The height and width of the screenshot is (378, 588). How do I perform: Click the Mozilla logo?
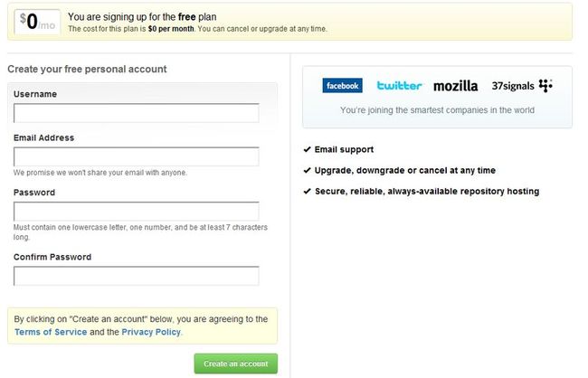tap(455, 86)
